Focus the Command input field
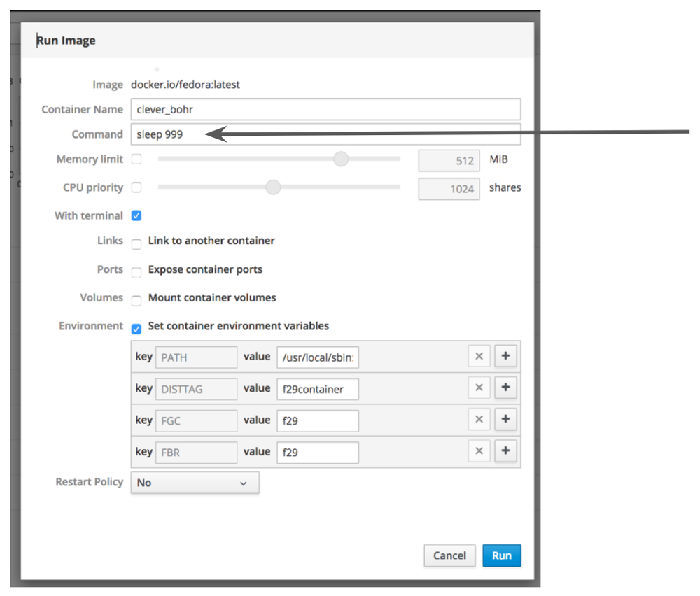The width and height of the screenshot is (700, 596). point(326,134)
